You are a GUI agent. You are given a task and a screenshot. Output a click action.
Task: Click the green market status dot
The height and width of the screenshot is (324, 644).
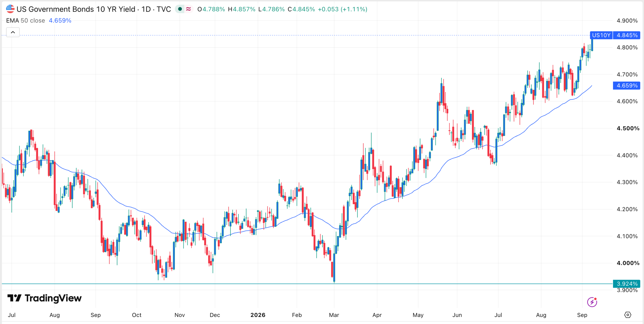pos(180,9)
